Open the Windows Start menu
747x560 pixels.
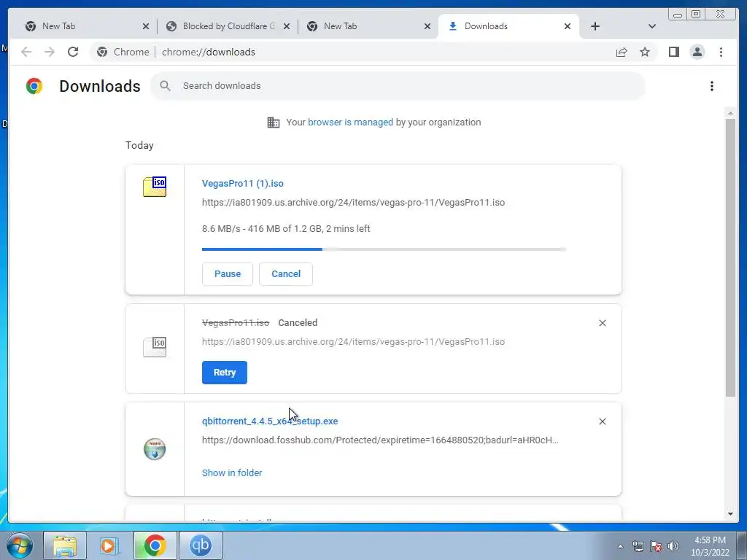(x=20, y=545)
